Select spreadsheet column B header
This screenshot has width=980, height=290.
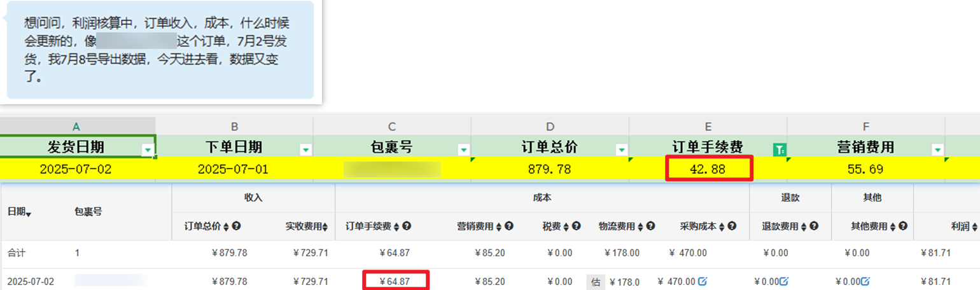[x=235, y=126]
